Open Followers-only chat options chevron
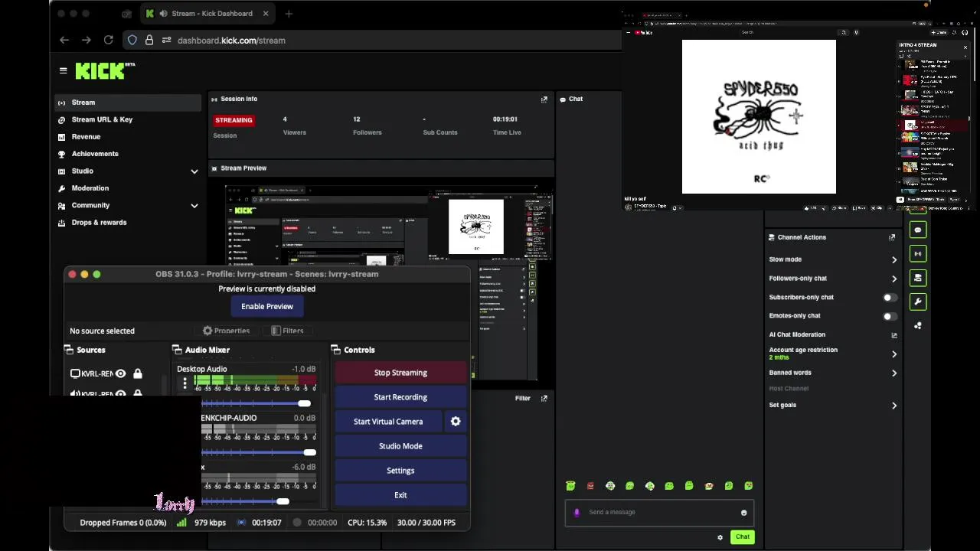The height and width of the screenshot is (551, 980). 894,279
